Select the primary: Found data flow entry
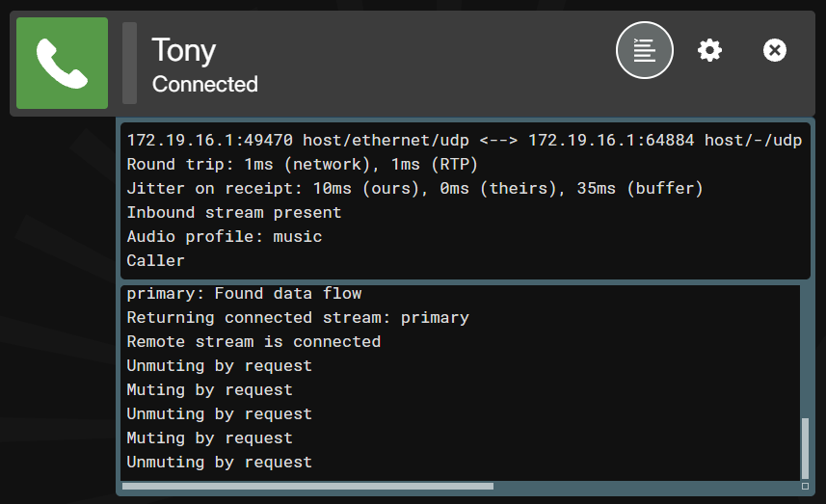 pos(244,293)
